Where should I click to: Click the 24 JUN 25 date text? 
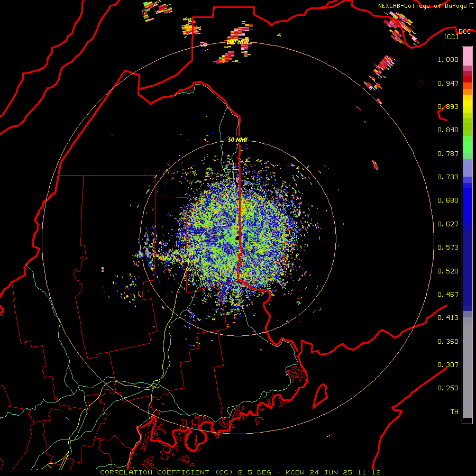(x=331, y=472)
